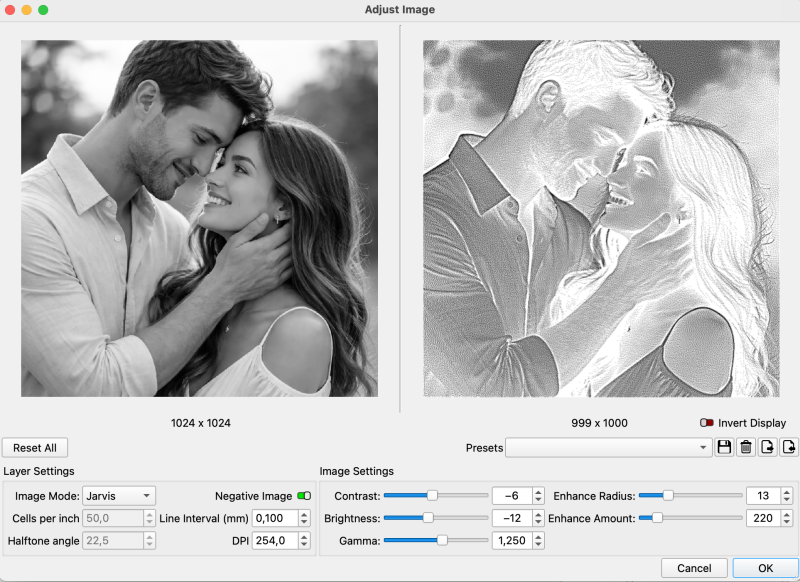Click the original photo preview on left
Image resolution: width=800 pixels, height=582 pixels.
pyautogui.click(x=199, y=219)
